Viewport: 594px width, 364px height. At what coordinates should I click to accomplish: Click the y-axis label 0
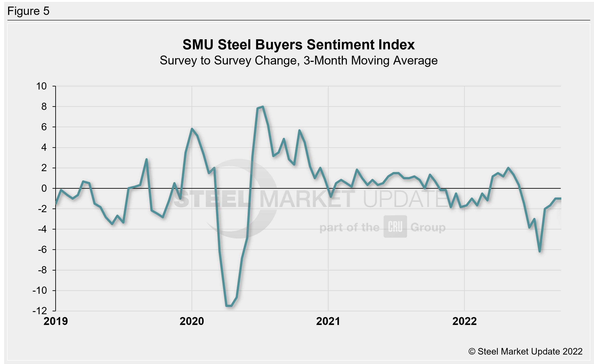44,188
